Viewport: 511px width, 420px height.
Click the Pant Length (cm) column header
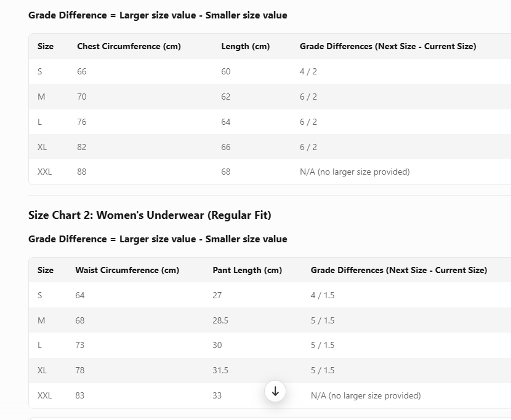[x=247, y=270]
